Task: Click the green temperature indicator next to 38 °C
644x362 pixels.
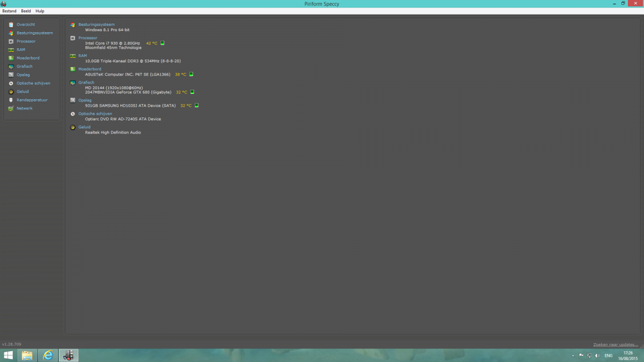Action: (191, 75)
